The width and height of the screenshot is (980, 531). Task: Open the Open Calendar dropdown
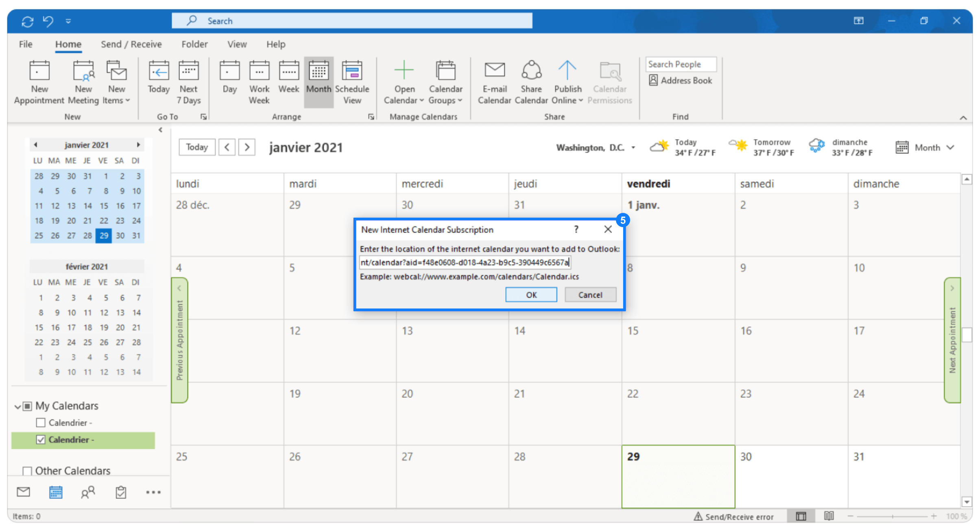tap(404, 83)
